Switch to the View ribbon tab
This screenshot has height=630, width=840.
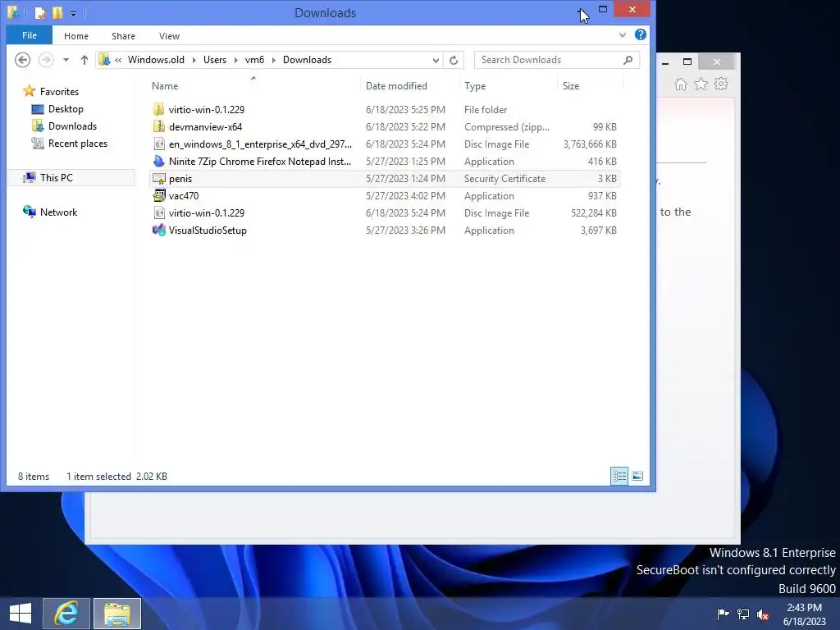[169, 36]
